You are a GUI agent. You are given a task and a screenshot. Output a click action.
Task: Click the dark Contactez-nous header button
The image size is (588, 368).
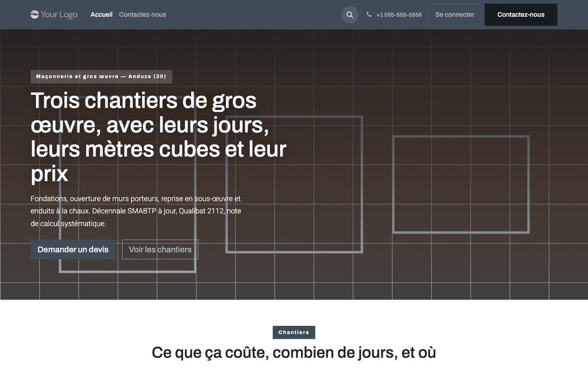pyautogui.click(x=521, y=14)
